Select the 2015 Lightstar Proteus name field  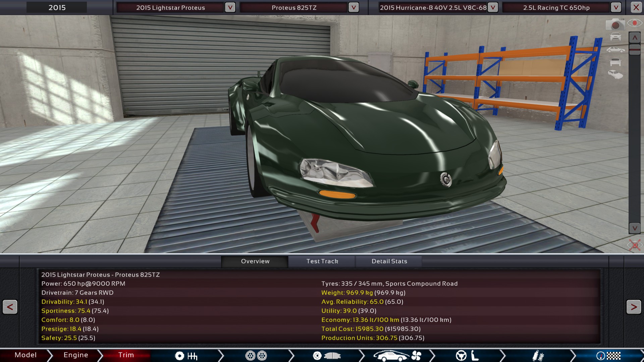[170, 7]
